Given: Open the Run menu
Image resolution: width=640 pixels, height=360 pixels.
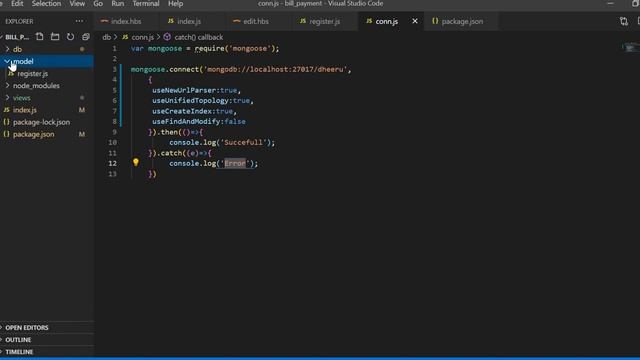Looking at the screenshot, I should coord(118,4).
